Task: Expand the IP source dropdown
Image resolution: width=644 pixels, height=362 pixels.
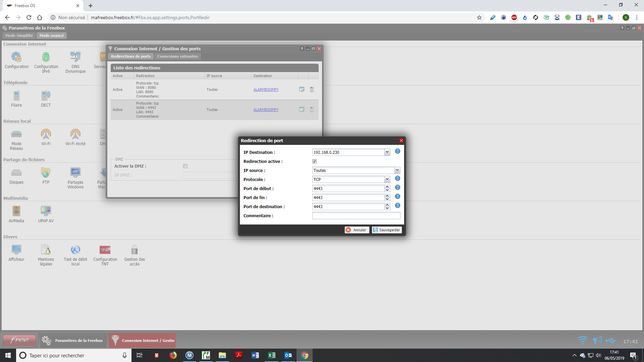Action: pos(397,170)
